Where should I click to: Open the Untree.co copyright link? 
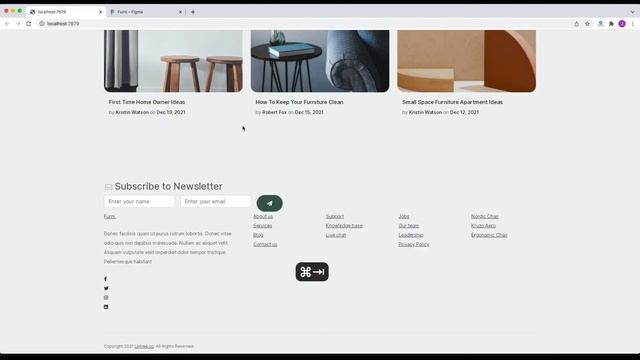coord(144,346)
